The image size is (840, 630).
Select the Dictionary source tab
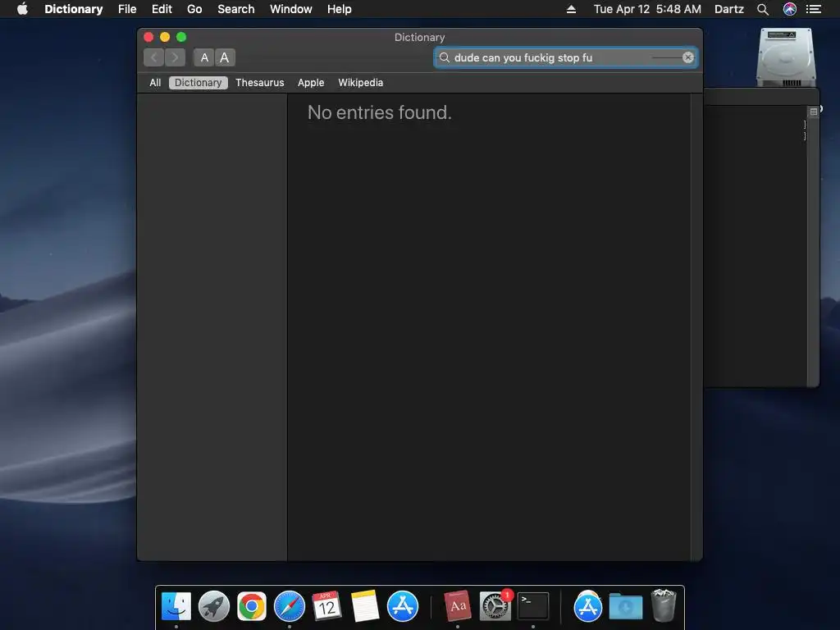[x=199, y=83]
